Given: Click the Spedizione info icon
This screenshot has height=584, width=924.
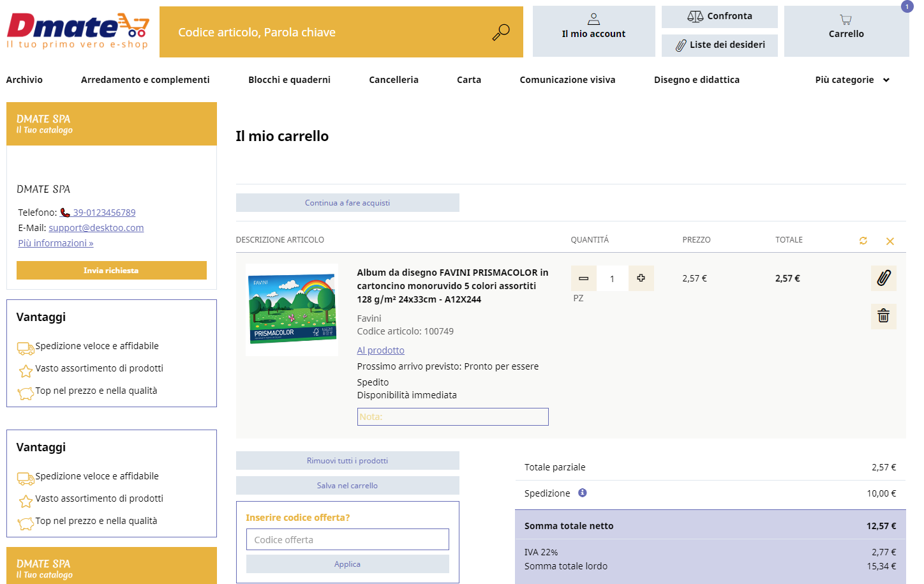Looking at the screenshot, I should pos(582,493).
